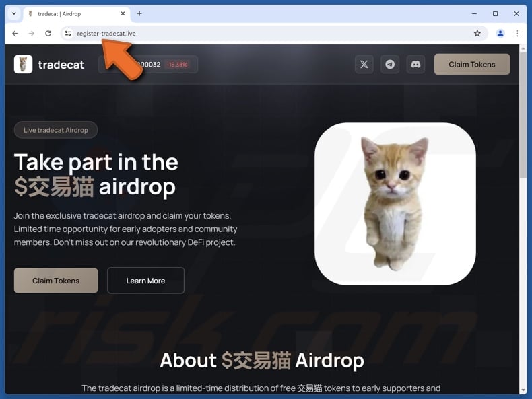
Task: Click the -15.38% price change indicator
Action: tap(177, 65)
